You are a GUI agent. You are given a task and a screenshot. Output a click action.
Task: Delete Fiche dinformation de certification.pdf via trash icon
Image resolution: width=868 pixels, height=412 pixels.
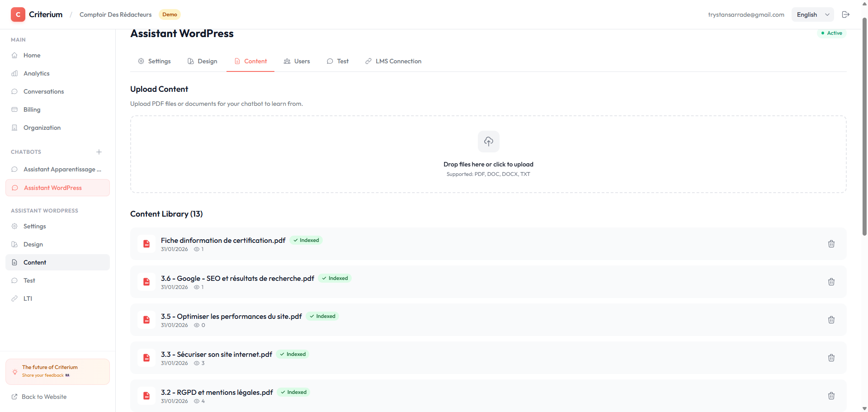(x=831, y=244)
